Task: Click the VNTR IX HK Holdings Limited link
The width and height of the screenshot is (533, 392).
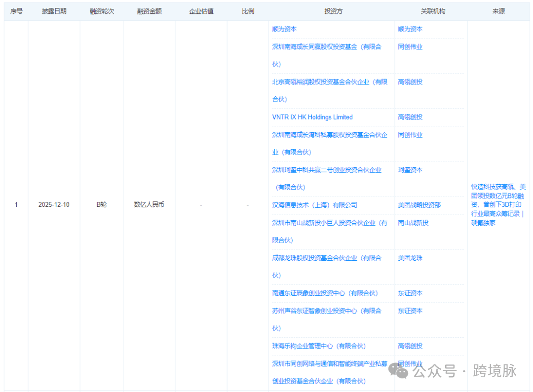Action: (x=312, y=117)
